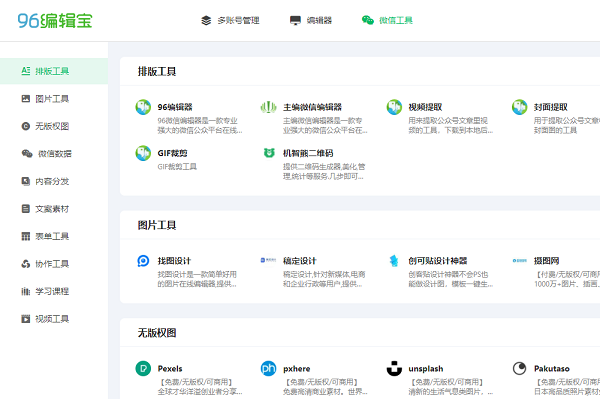Viewport: 600px width, 399px height.
Task: Click the 学习课程 sidebar icon
Action: coord(26,292)
